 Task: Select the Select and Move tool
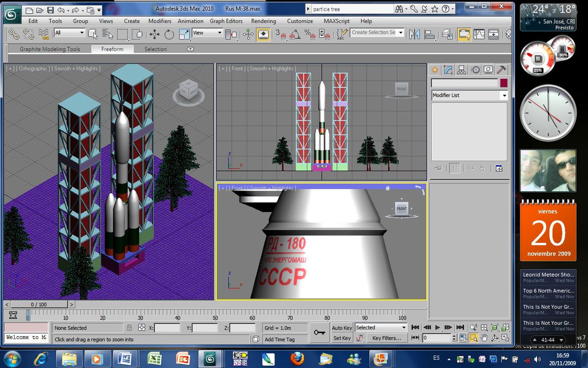[x=154, y=34]
